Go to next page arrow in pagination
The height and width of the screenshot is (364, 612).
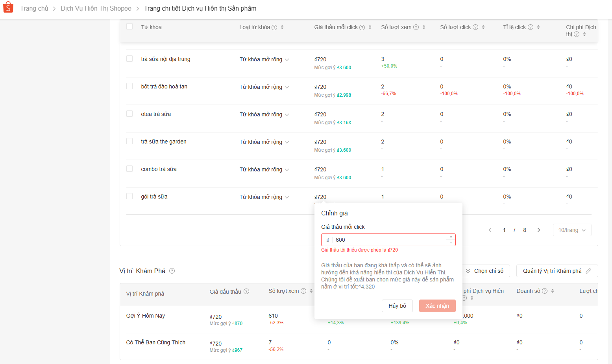(x=539, y=230)
